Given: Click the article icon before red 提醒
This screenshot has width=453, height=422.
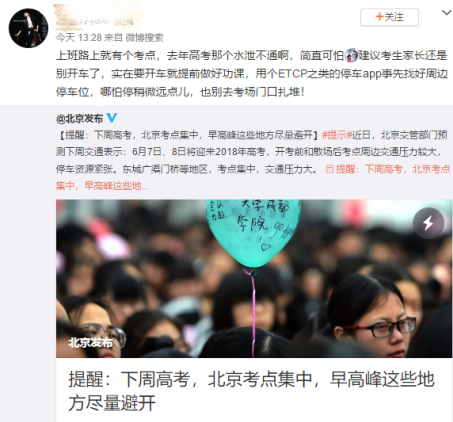Looking at the screenshot, I should (329, 169).
